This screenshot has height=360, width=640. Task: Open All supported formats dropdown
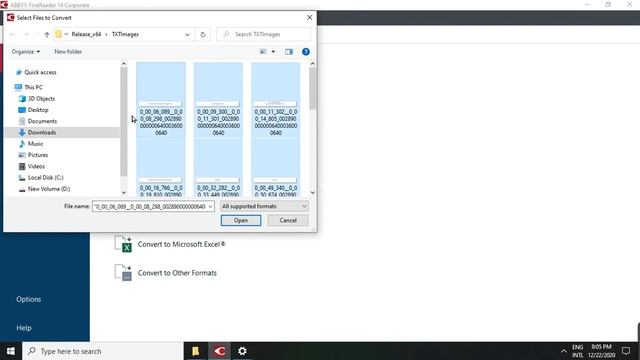point(264,207)
